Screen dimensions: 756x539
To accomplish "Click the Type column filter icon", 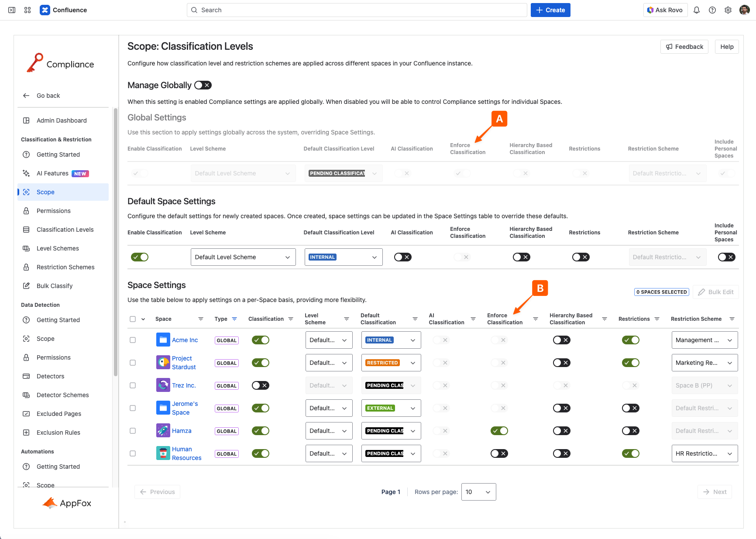I will coord(234,319).
